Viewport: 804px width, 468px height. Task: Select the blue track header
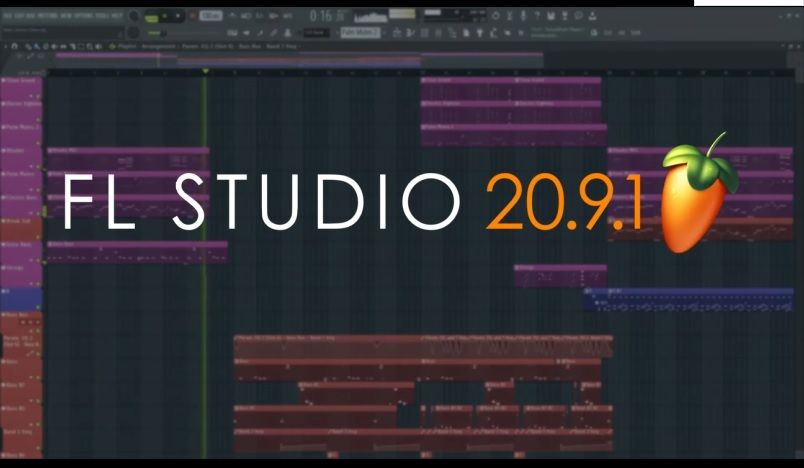21,299
